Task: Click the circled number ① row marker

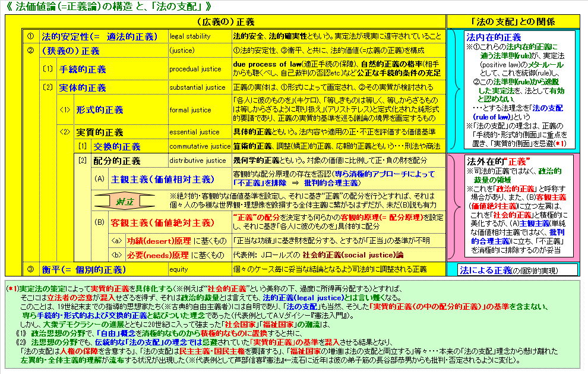Action: (x=30, y=36)
